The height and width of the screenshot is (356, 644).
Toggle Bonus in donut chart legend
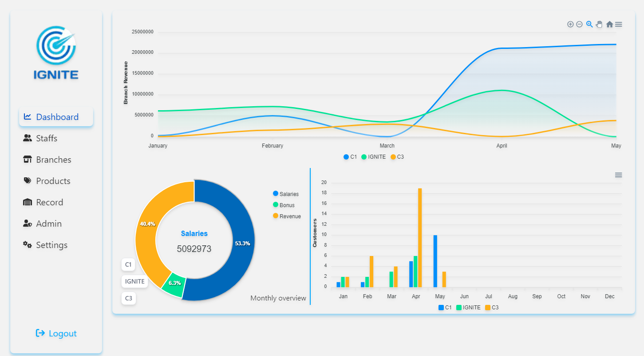284,205
